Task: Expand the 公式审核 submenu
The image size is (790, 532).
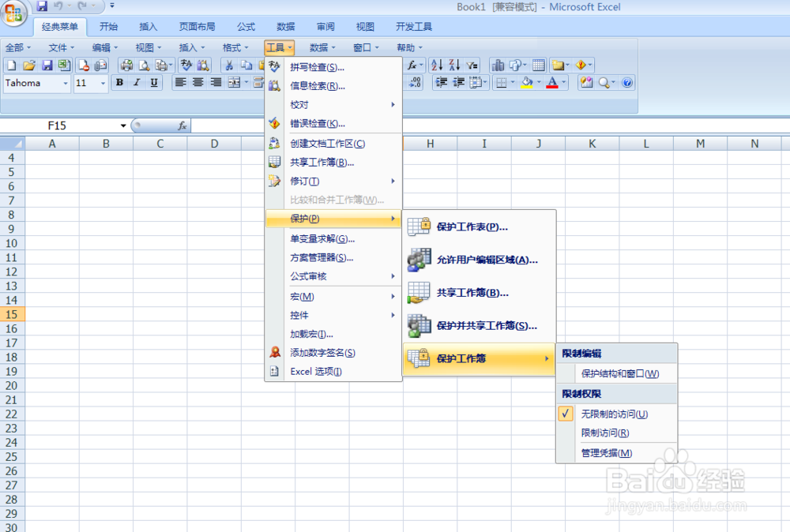Action: click(333, 276)
